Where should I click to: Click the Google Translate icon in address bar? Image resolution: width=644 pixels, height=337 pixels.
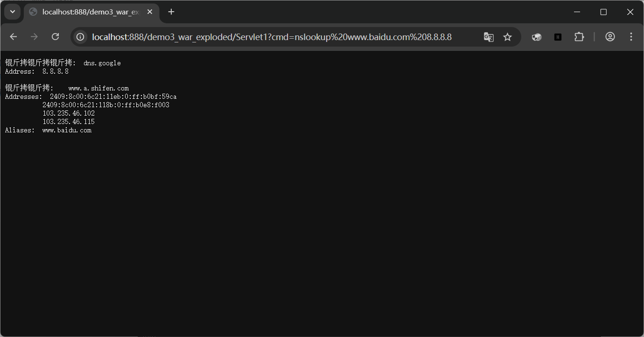(489, 37)
